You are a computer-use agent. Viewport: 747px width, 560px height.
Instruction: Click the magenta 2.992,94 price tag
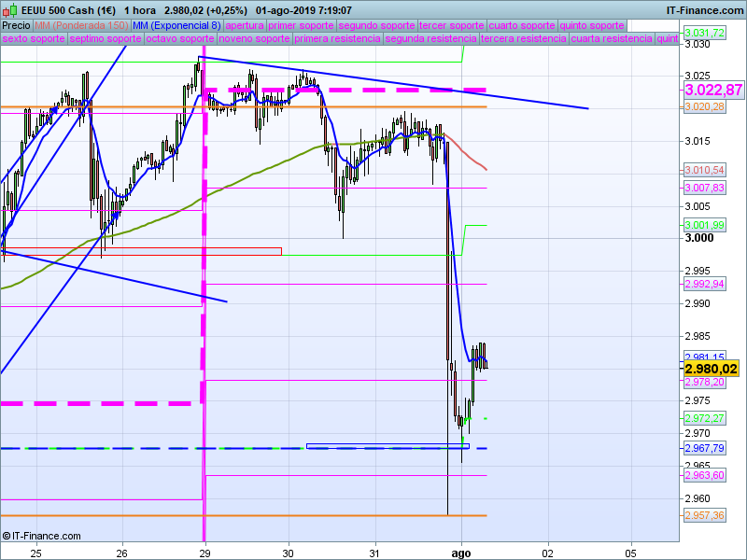tap(705, 284)
